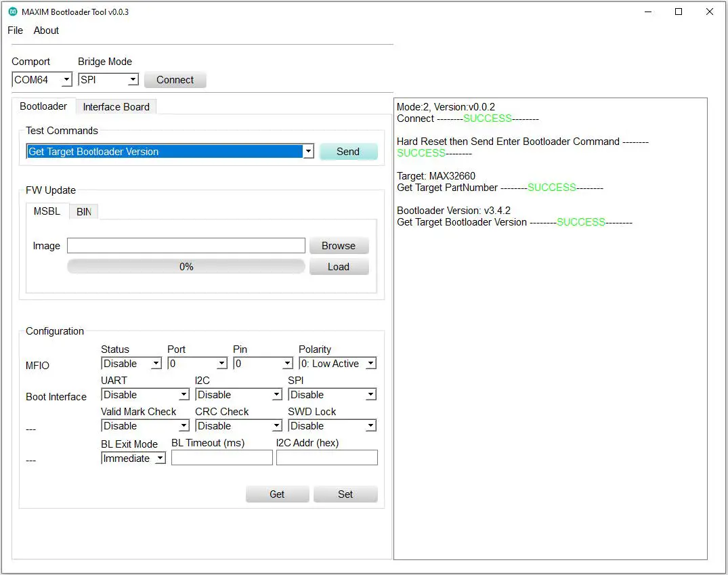Browse for a firmware image file
Screen dimensions: 728x575
[339, 245]
